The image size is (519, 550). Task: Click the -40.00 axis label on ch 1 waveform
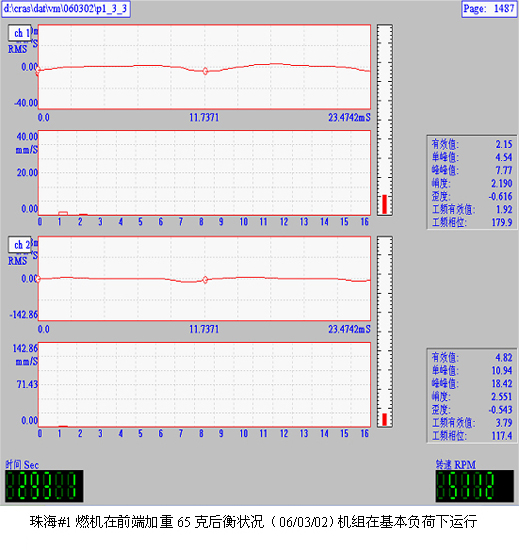pos(26,103)
